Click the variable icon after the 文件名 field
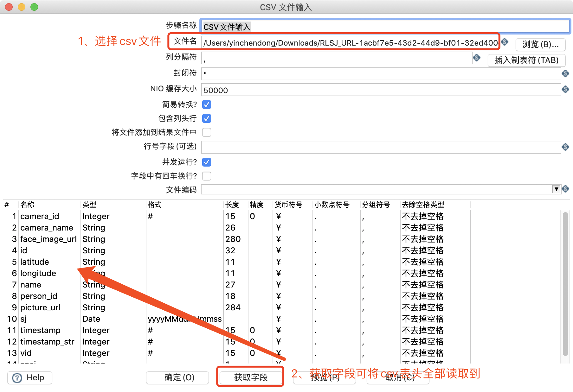This screenshot has width=573, height=392. [505, 42]
